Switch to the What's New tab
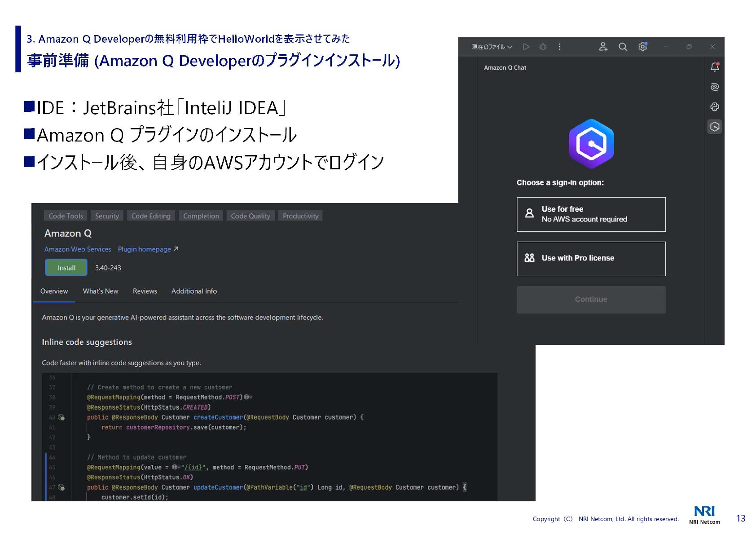 click(x=101, y=291)
